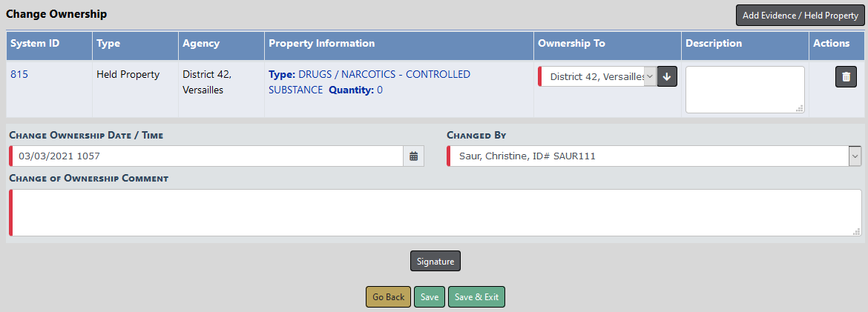
Task: Open the calendar date picker icon
Action: coord(414,156)
